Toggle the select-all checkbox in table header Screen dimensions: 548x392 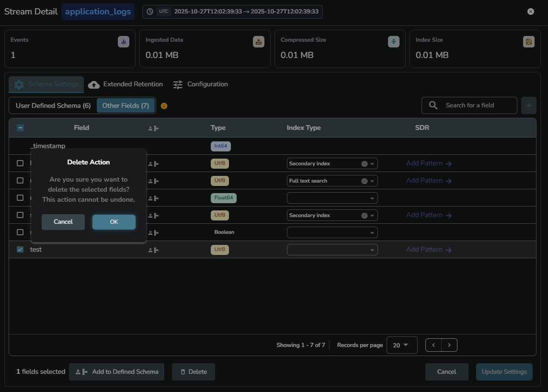pyautogui.click(x=20, y=128)
